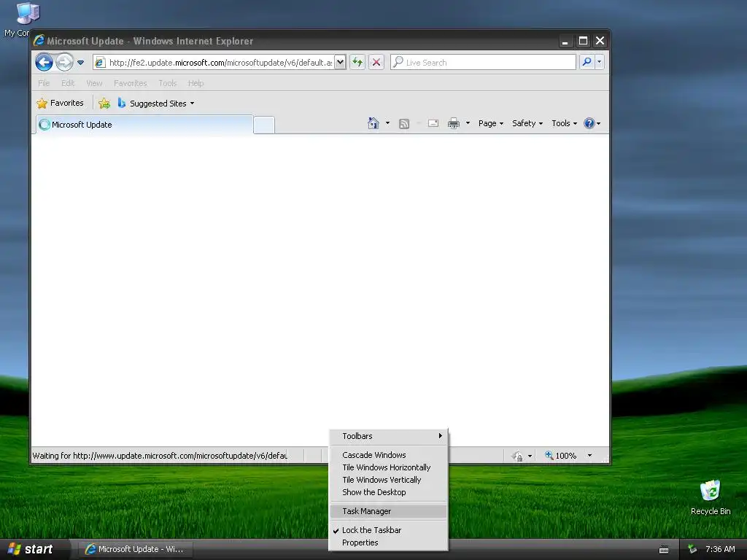
Task: Open taskbar Properties
Action: [x=388, y=542]
